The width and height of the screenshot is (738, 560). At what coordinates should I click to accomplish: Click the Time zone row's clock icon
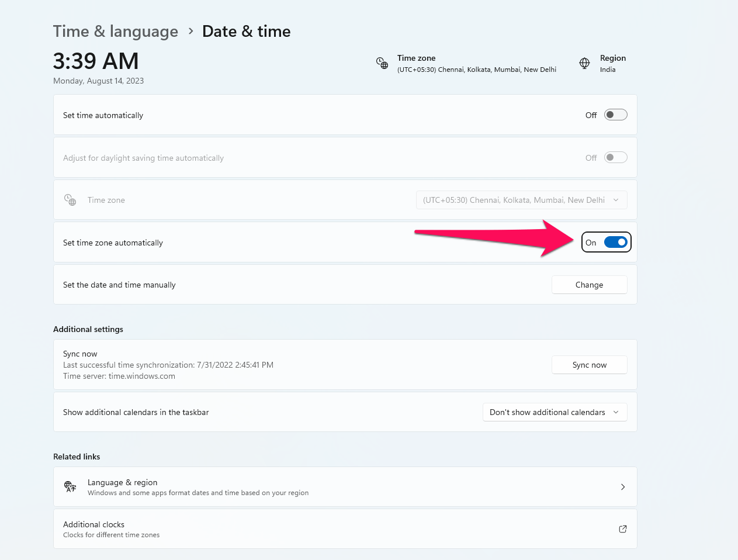[70, 200]
